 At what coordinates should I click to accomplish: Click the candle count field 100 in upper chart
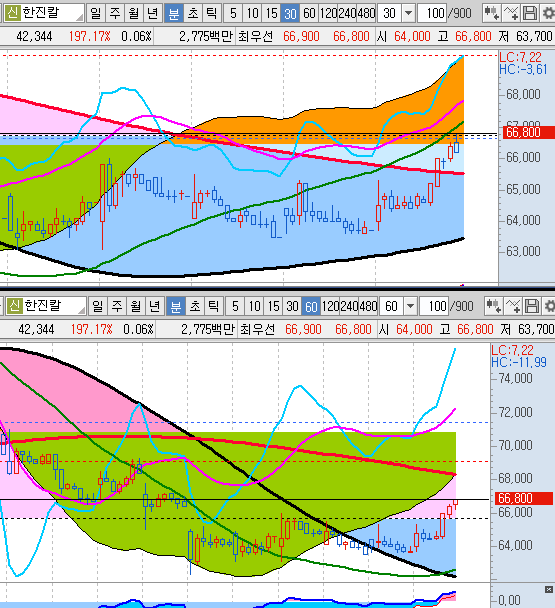coord(432,13)
